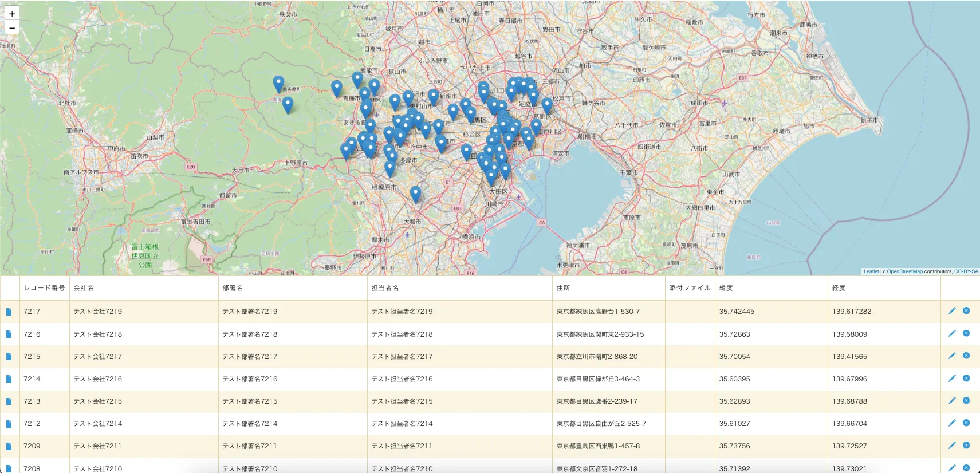Edit record 7214 with the pencil icon

pos(952,379)
